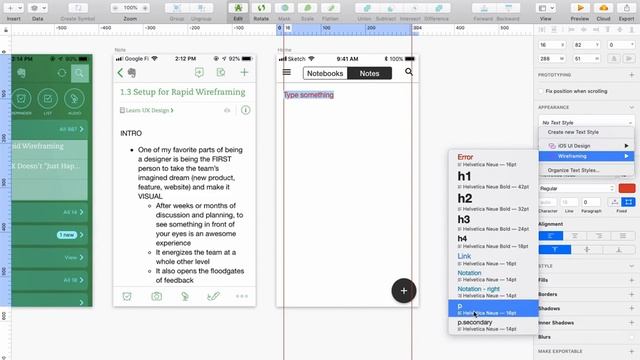The height and width of the screenshot is (360, 640).
Task: Select middle vertical text alignment
Action: 587,249
